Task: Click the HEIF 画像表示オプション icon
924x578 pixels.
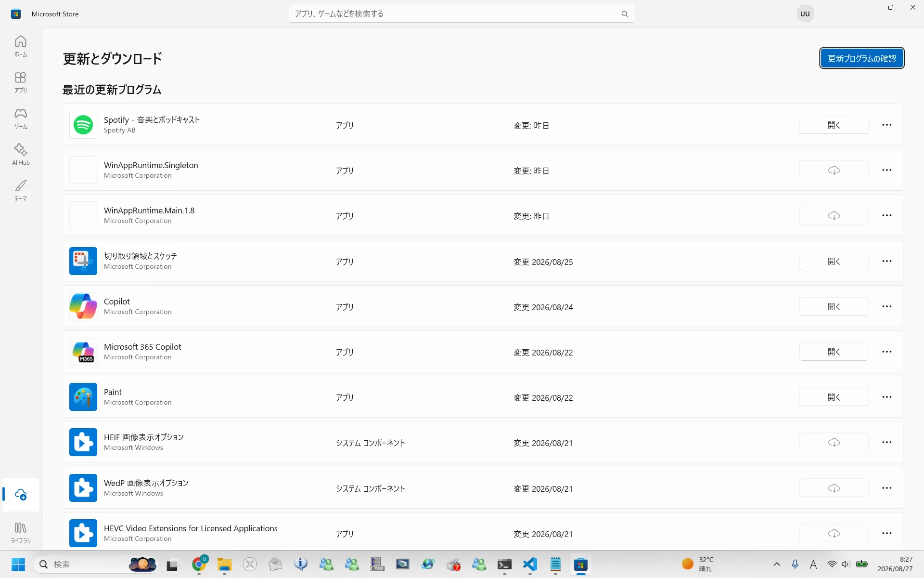Action: pyautogui.click(x=83, y=442)
